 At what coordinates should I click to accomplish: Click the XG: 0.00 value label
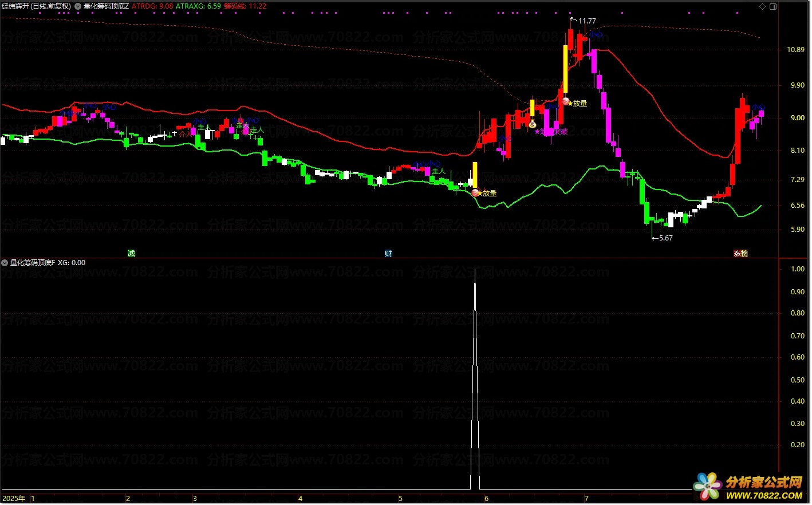[x=72, y=263]
